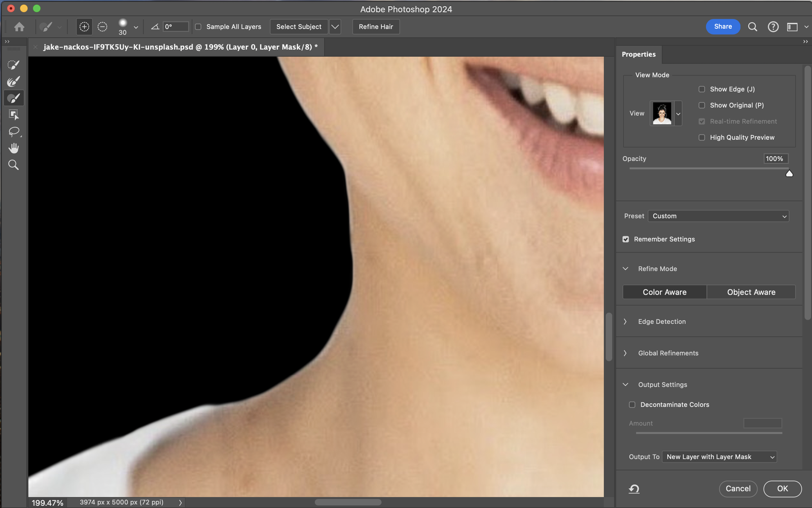
Task: Open the Preset dropdown showing Custom
Action: click(718, 216)
